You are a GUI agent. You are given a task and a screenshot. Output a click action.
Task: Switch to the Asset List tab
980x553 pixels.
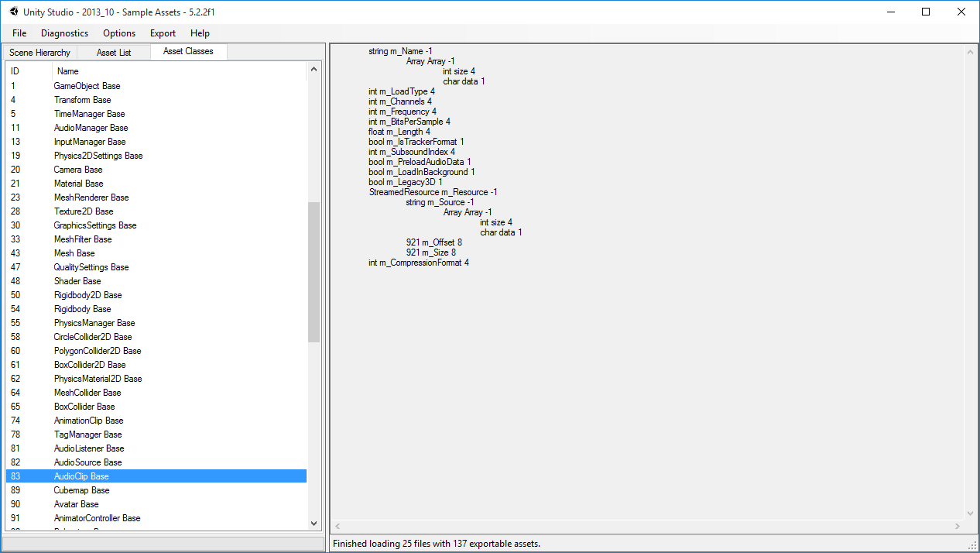tap(113, 52)
